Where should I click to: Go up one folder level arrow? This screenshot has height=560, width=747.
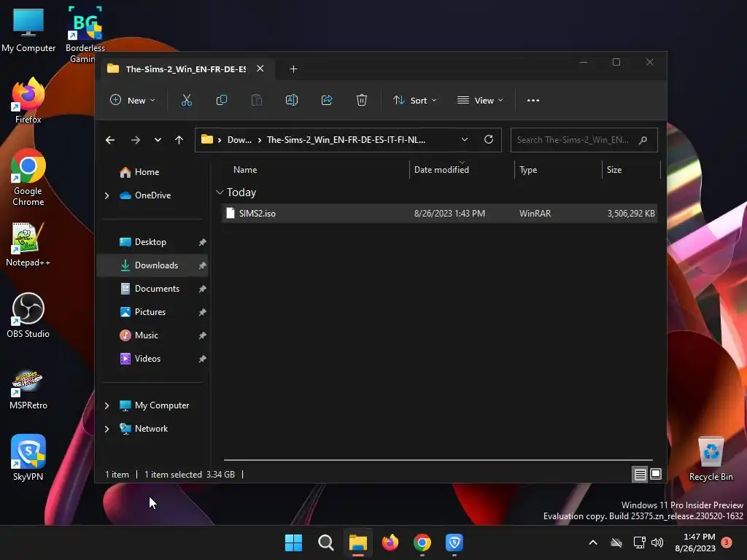point(179,140)
